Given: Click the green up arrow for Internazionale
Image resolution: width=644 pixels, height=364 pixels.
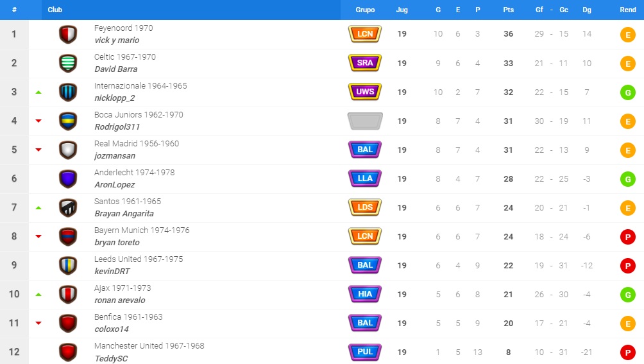Looking at the screenshot, I should click(x=38, y=92).
